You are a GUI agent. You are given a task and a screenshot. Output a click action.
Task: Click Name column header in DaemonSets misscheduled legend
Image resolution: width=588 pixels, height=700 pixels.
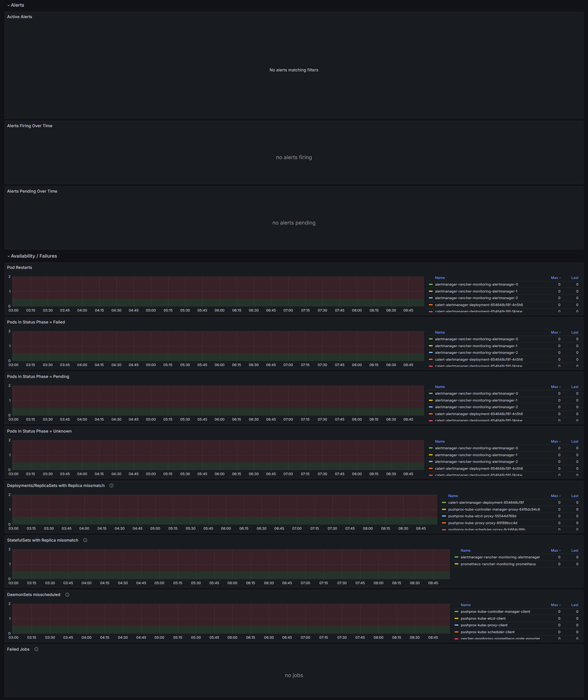pos(465,605)
